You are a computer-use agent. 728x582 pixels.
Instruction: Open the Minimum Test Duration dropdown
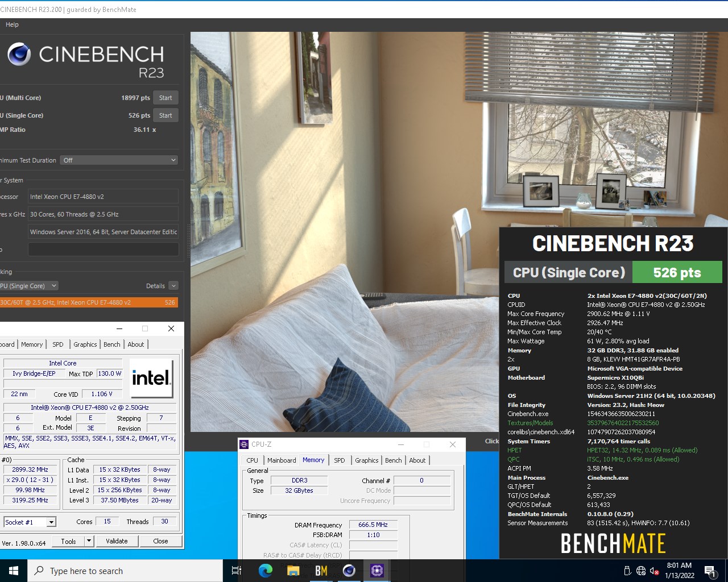[119, 160]
